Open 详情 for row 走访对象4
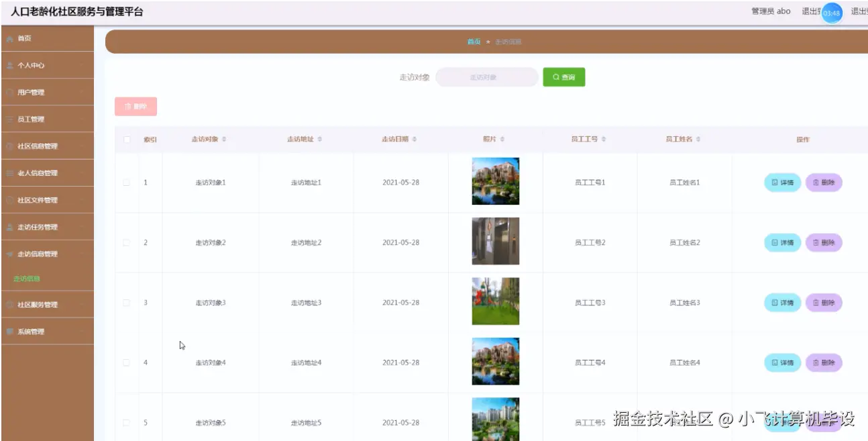This screenshot has height=441, width=868. (x=783, y=362)
